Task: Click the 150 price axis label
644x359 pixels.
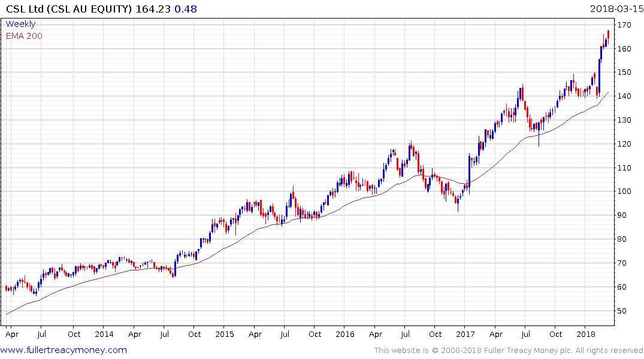Action: click(x=624, y=72)
